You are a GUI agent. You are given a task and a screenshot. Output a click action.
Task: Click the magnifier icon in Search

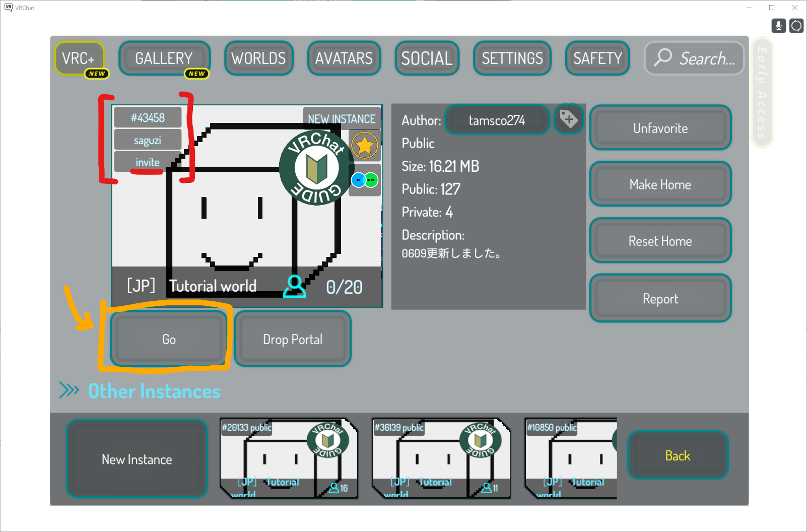click(x=663, y=58)
